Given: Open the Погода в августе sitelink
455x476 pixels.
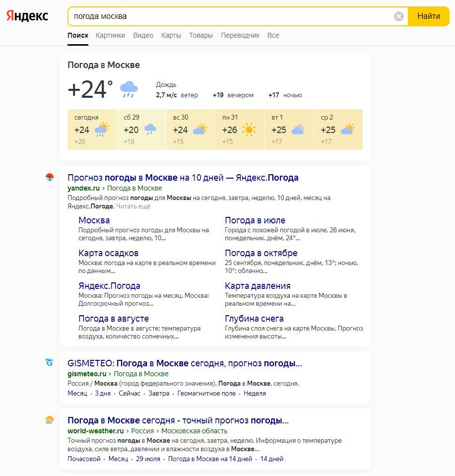Looking at the screenshot, I should click(114, 319).
